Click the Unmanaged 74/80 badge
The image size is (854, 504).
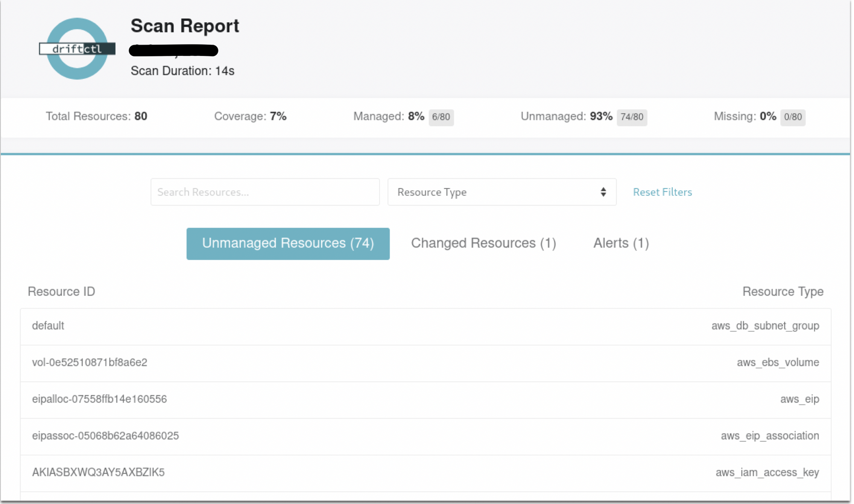point(632,117)
